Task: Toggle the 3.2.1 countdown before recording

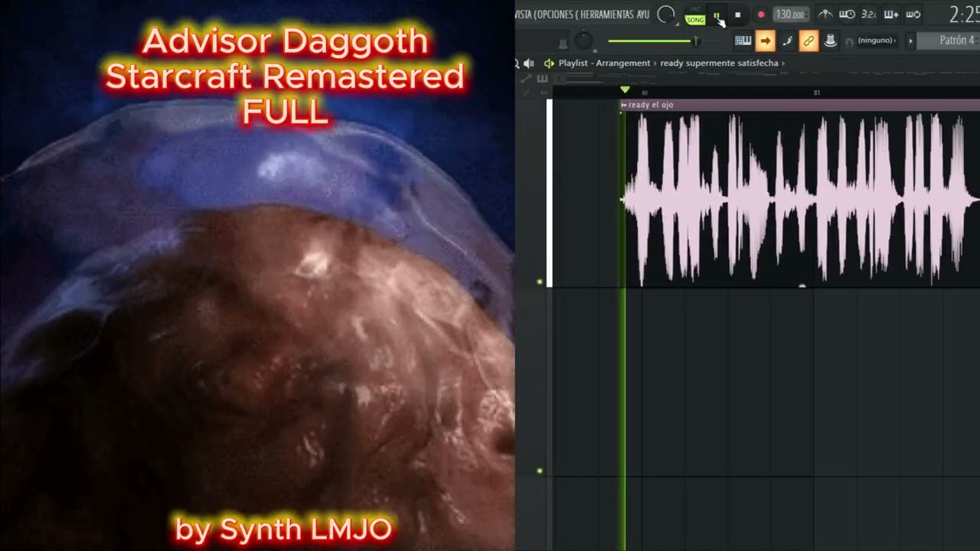Action: click(869, 15)
